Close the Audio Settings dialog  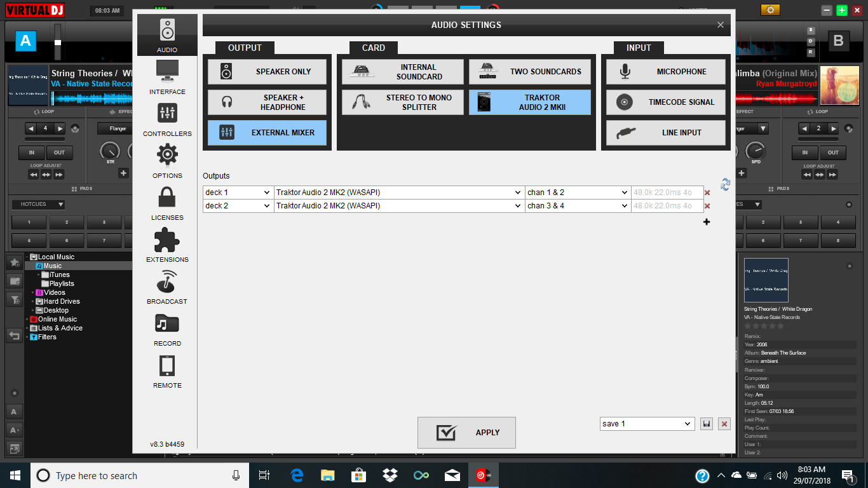coord(721,25)
